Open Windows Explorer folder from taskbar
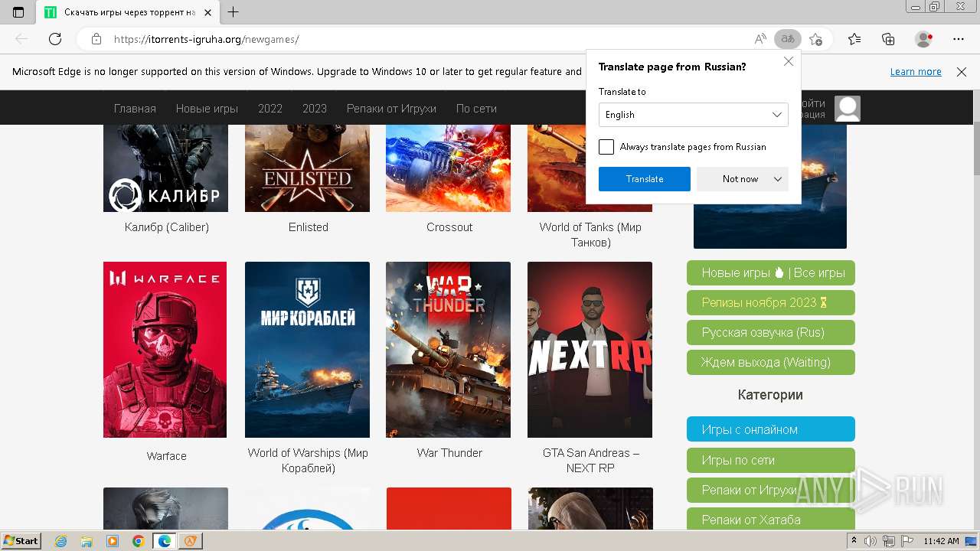 (87, 541)
